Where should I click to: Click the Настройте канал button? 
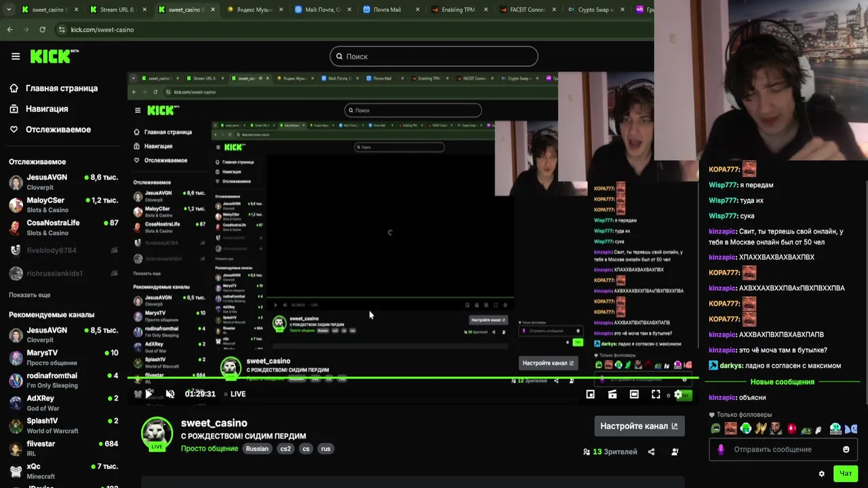point(639,426)
